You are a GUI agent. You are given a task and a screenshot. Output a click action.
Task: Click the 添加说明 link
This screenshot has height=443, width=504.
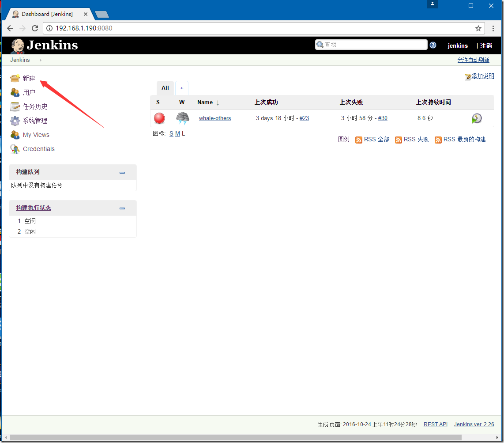click(482, 76)
